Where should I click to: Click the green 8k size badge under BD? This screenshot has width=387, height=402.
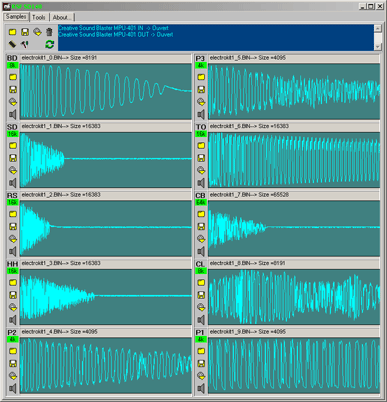pos(12,66)
